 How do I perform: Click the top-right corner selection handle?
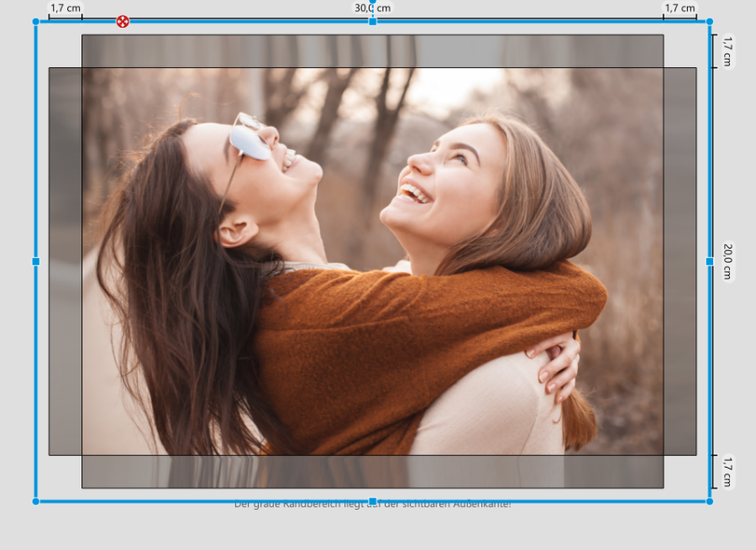click(710, 21)
